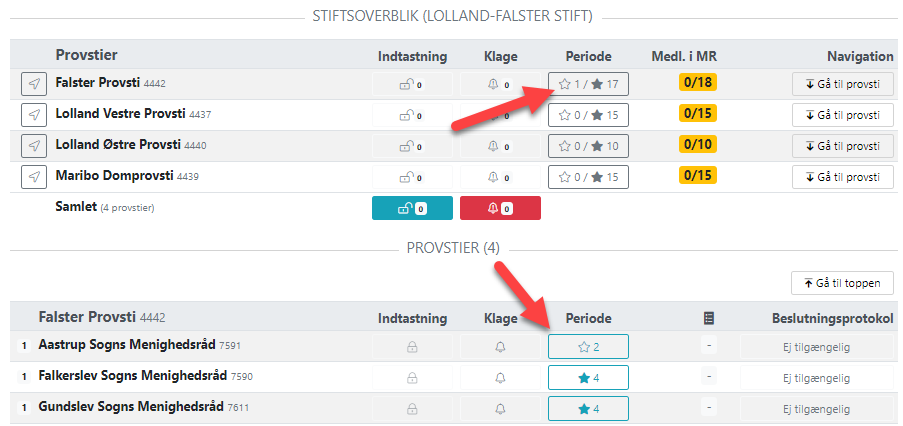
Task: Click the Aastrup Sogns periode star 2 button
Action: coord(588,347)
